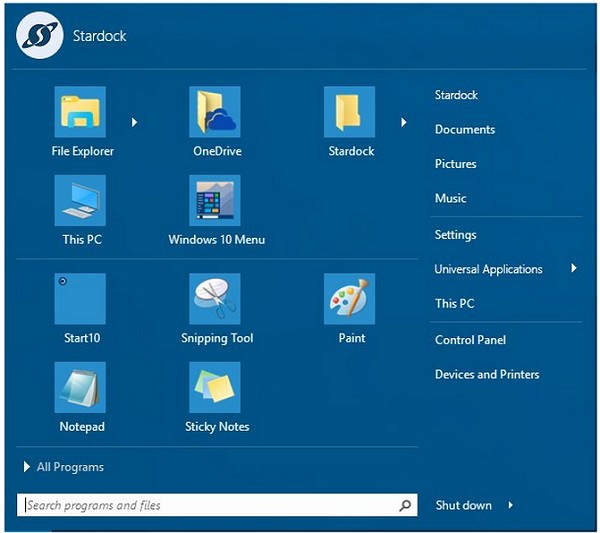Open This PC from the right column
Viewport: 600px width, 533px height.
click(455, 303)
